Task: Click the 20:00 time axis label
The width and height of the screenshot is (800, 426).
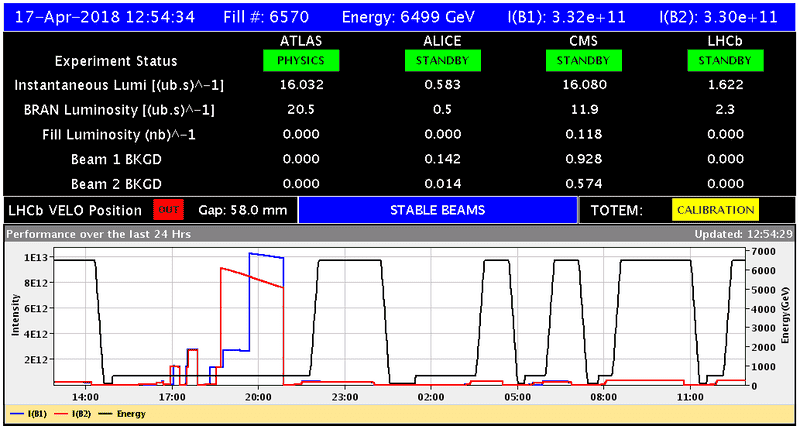Action: [258, 397]
